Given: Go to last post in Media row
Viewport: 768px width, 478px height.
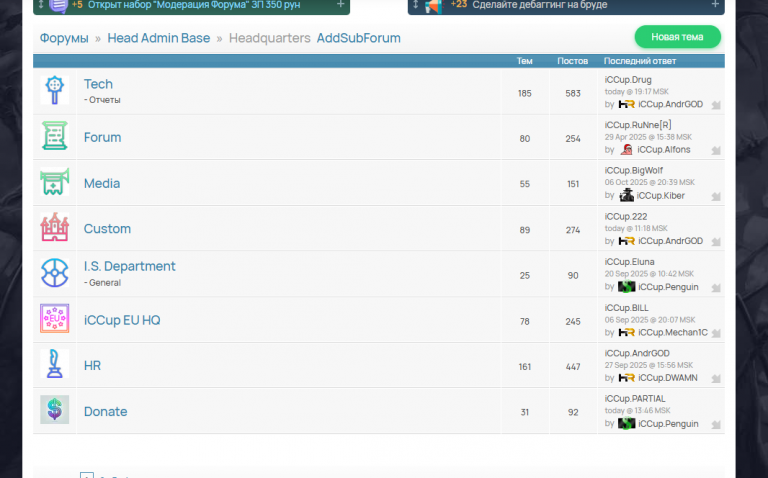Looking at the screenshot, I should (716, 196).
